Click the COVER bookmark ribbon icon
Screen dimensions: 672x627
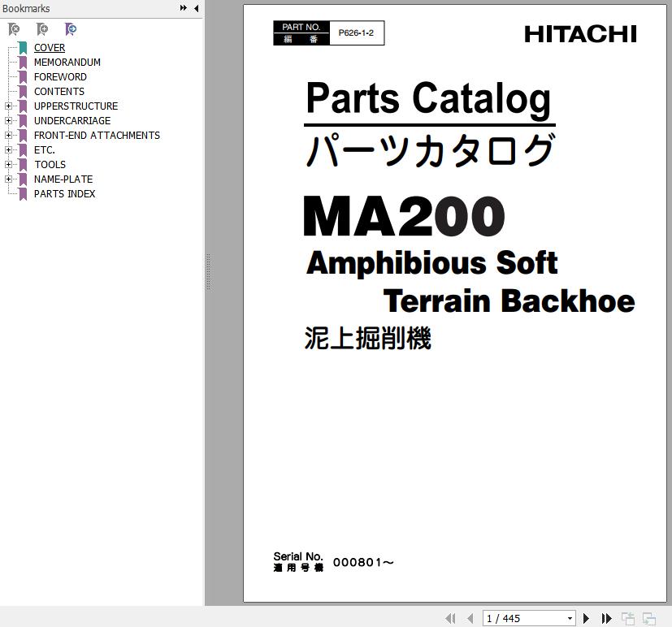tap(23, 48)
